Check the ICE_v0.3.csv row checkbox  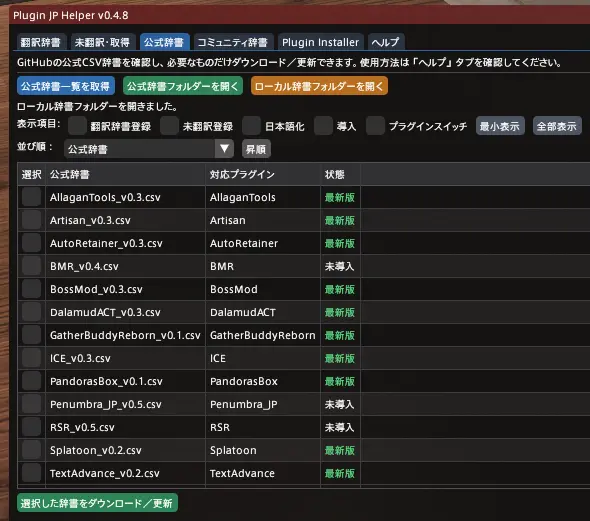click(x=31, y=358)
